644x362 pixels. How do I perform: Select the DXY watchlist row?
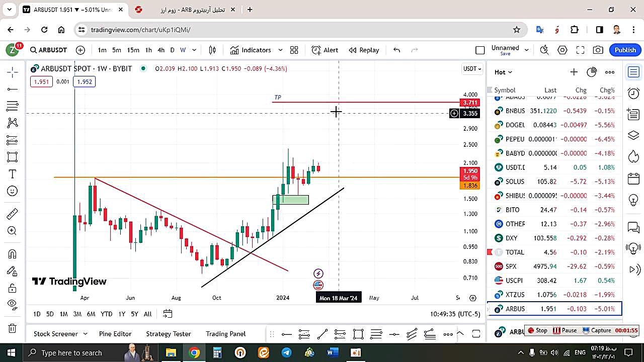click(554, 238)
